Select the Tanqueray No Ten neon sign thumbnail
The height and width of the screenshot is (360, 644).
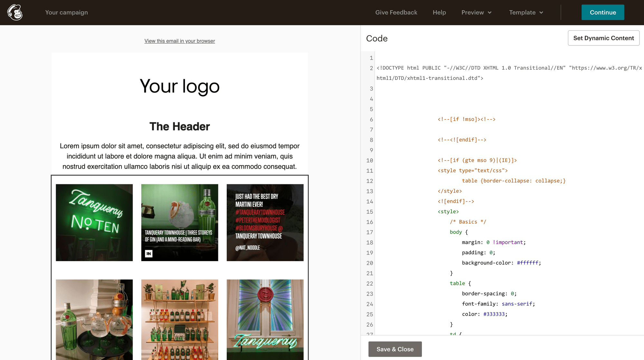pyautogui.click(x=94, y=222)
